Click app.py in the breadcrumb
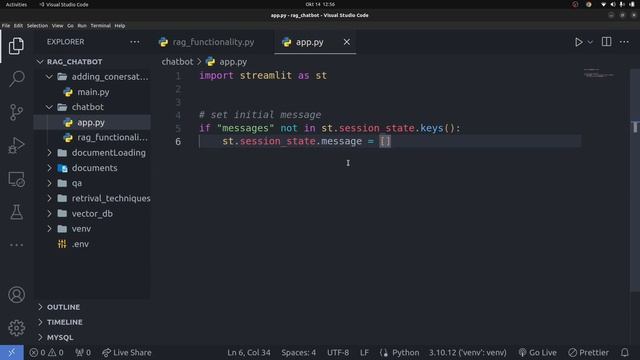 233,62
